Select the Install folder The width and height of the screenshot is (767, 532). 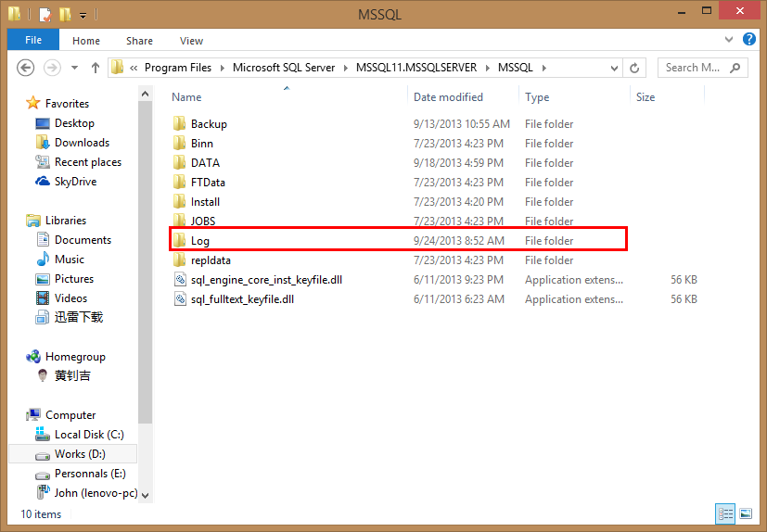tap(205, 202)
